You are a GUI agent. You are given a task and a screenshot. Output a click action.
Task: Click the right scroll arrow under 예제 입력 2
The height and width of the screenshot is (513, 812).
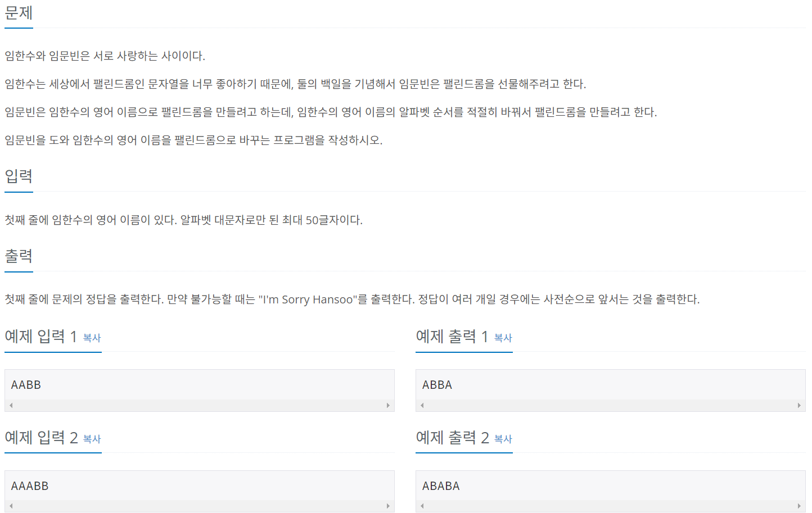(x=389, y=505)
